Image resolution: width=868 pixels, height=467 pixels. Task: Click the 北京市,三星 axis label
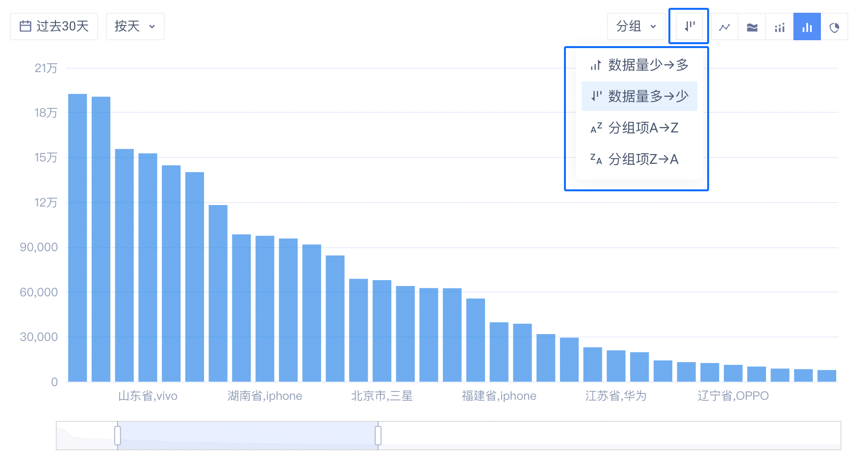(382, 396)
